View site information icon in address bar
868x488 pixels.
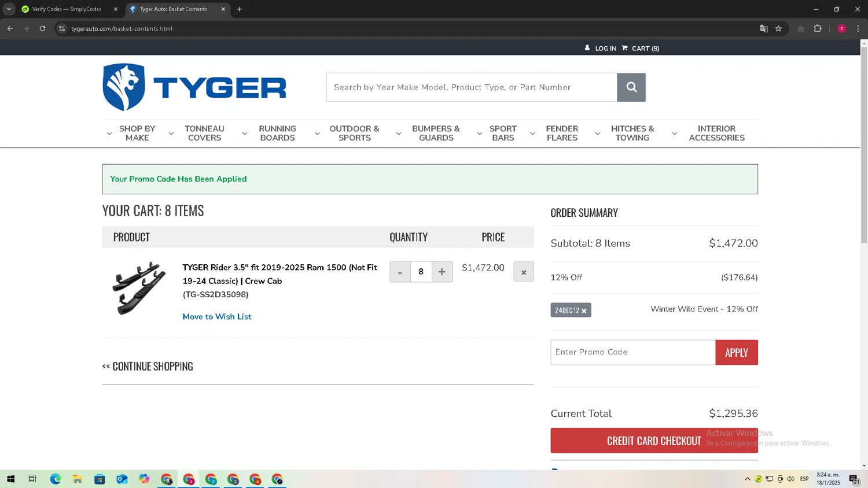62,28
